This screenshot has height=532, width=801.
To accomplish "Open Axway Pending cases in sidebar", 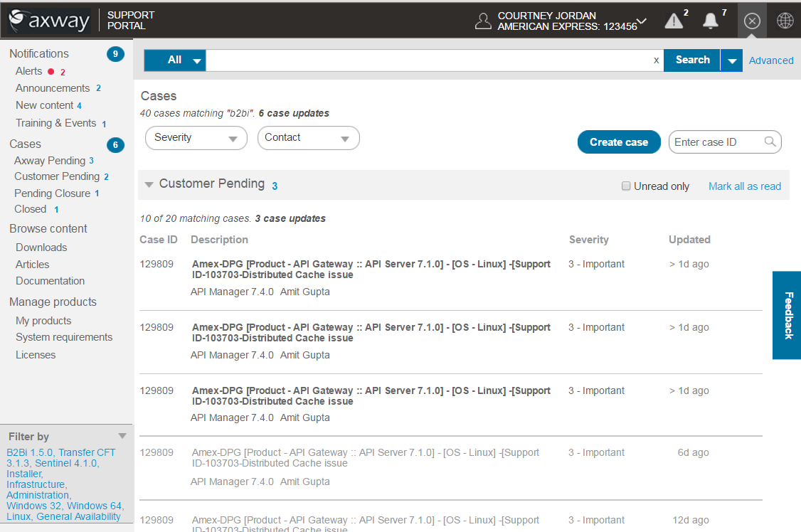I will click(x=50, y=161).
